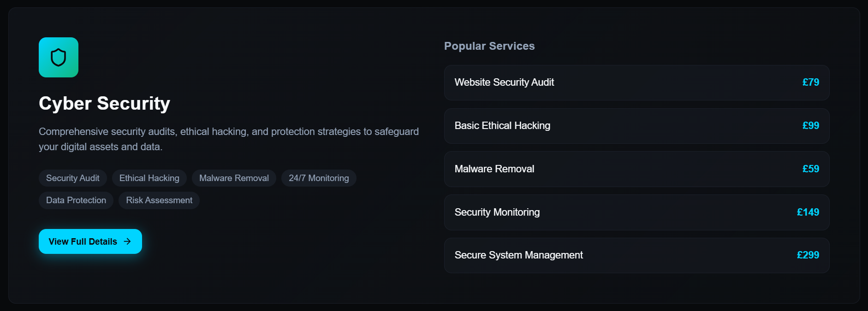Click the Popular Services heading
The image size is (868, 311).
coord(489,46)
